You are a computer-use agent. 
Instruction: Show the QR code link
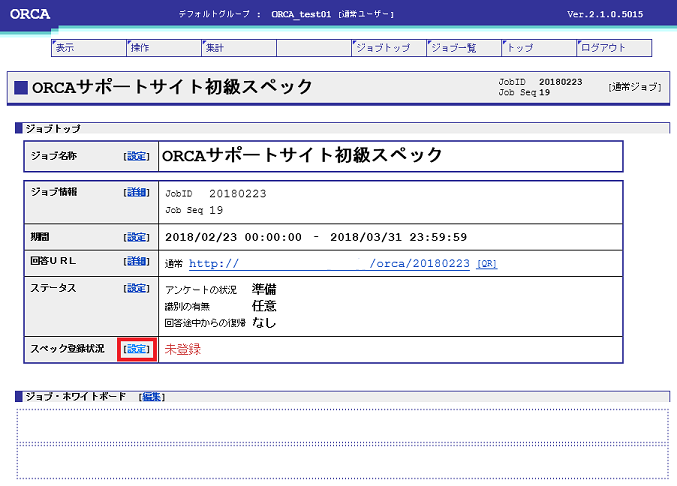[x=487, y=264]
